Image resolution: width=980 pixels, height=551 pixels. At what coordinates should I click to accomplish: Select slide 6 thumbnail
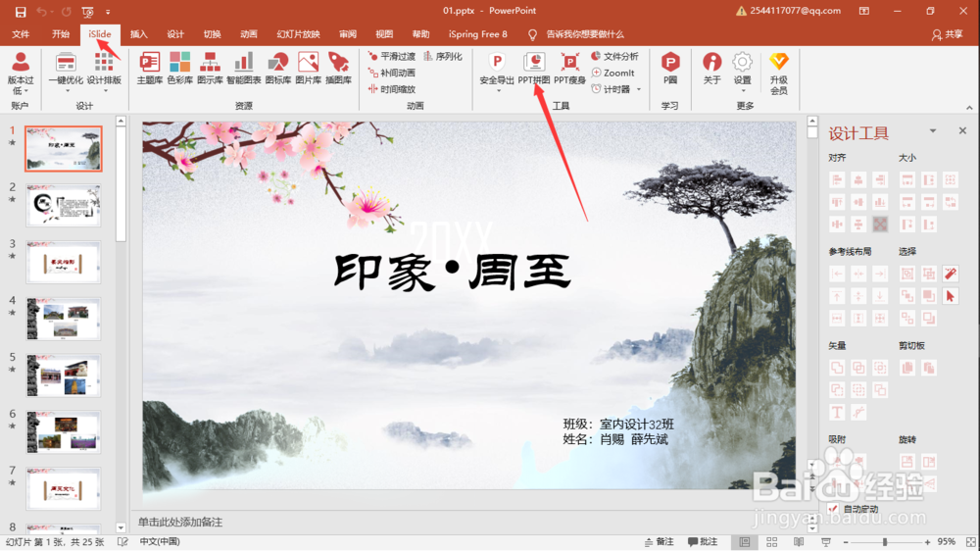(x=63, y=432)
